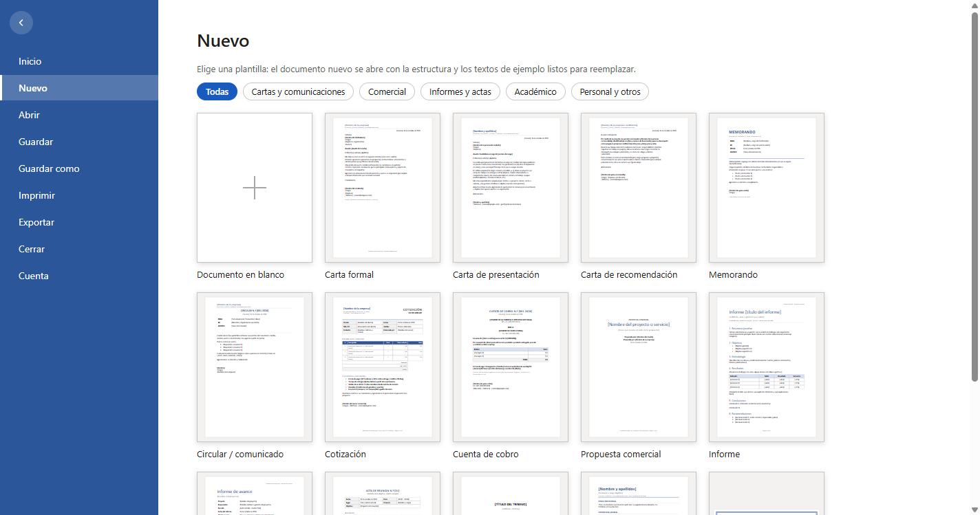Open the Exportar section
The image size is (980, 515).
click(x=79, y=222)
